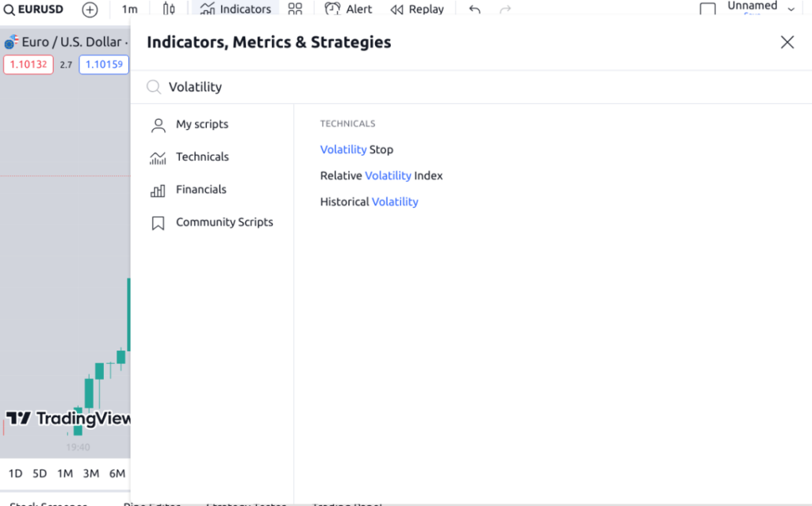The height and width of the screenshot is (506, 812).
Task: Start bar Replay mode
Action: pos(416,9)
